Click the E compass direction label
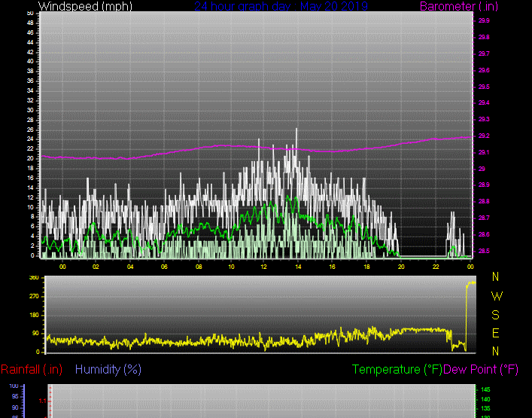 tap(495, 334)
